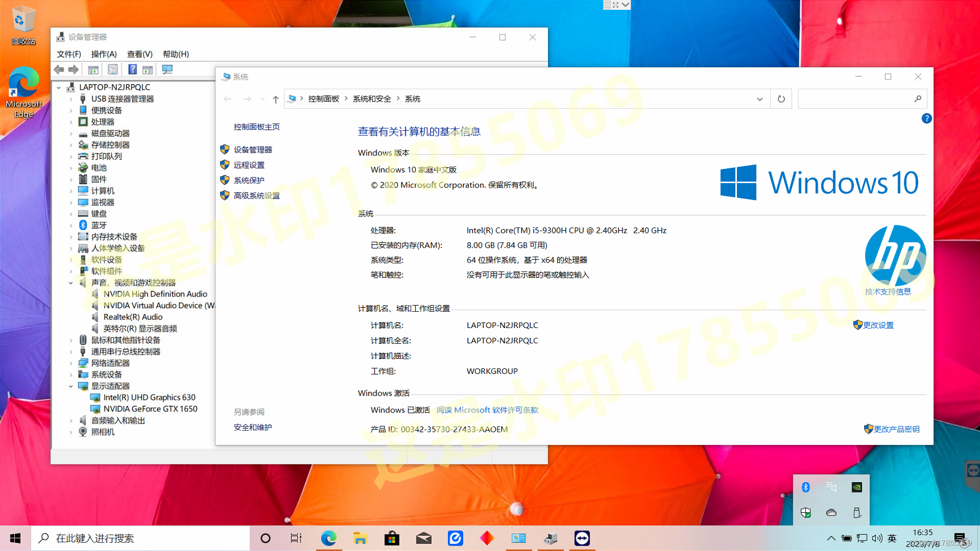The width and height of the screenshot is (980, 551).
Task: Open File Explorer from the taskbar
Action: (x=360, y=538)
